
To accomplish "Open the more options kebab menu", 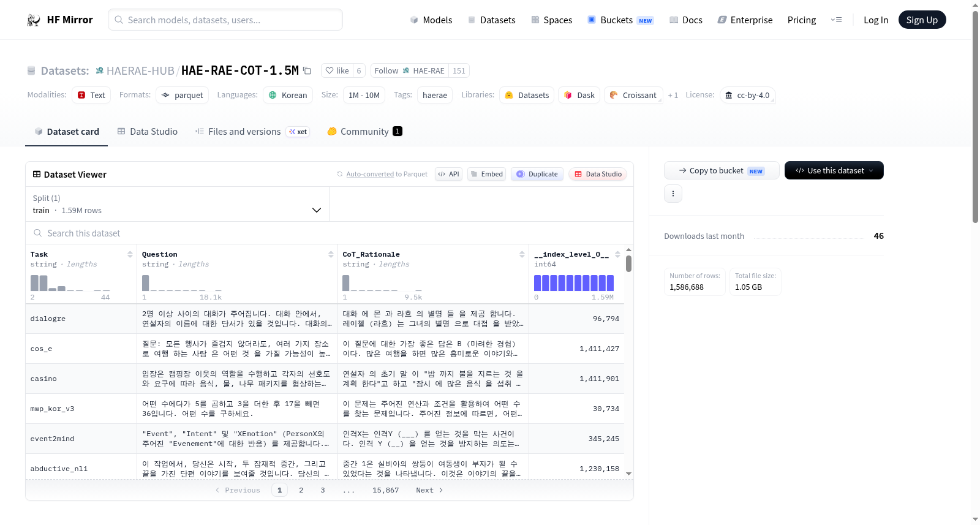I will click(673, 194).
